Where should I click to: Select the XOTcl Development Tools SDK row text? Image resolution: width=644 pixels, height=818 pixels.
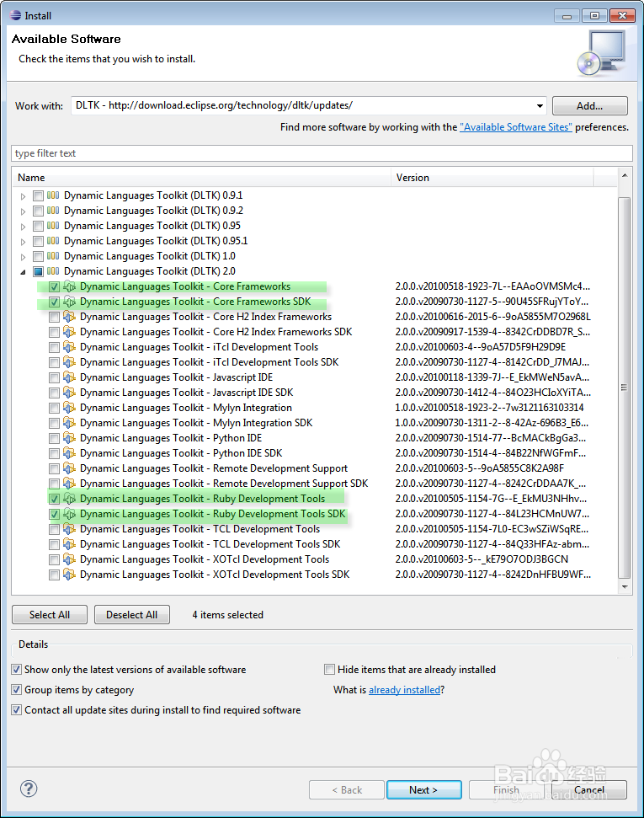(x=215, y=575)
